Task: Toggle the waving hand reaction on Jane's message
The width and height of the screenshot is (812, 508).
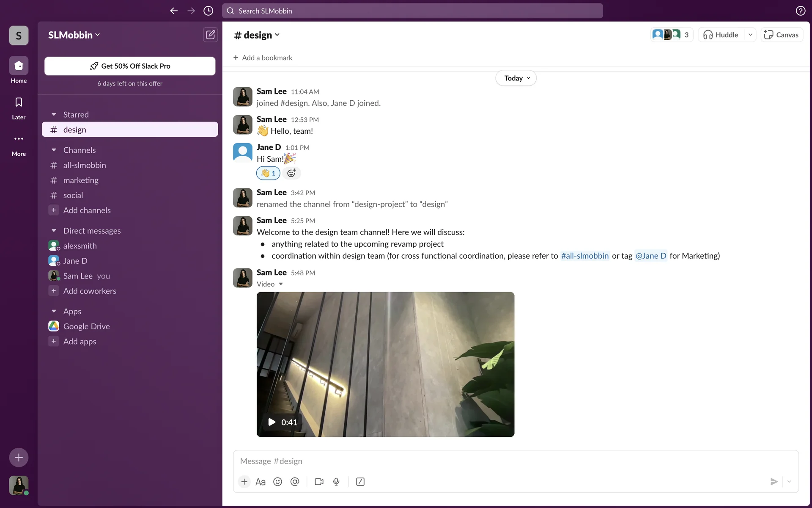Action: point(268,173)
